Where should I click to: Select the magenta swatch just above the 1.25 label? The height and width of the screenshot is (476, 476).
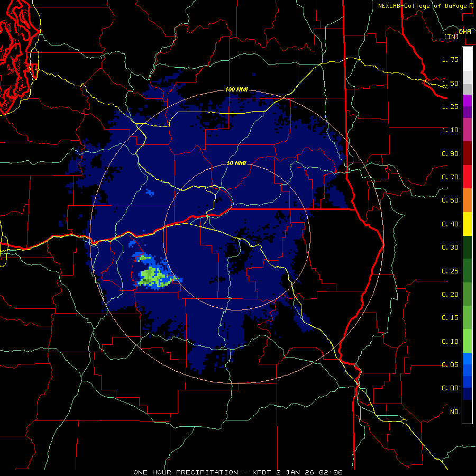click(x=467, y=100)
